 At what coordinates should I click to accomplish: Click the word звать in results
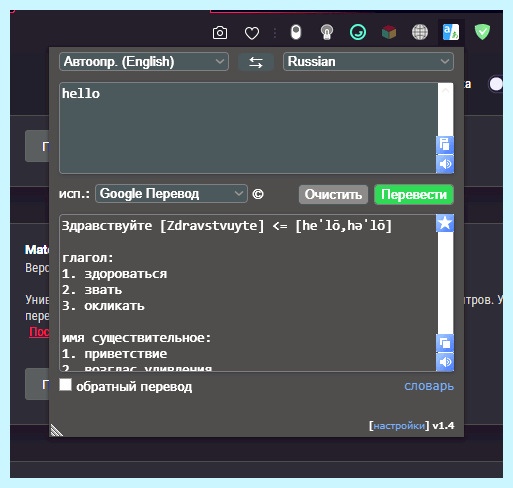[103, 290]
